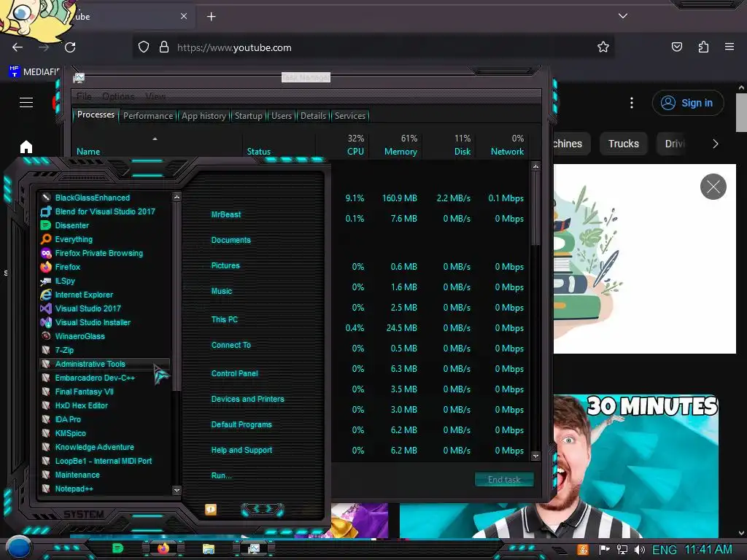Switch to the Performance tab in Task Manager
This screenshot has width=747, height=560.
tap(147, 116)
